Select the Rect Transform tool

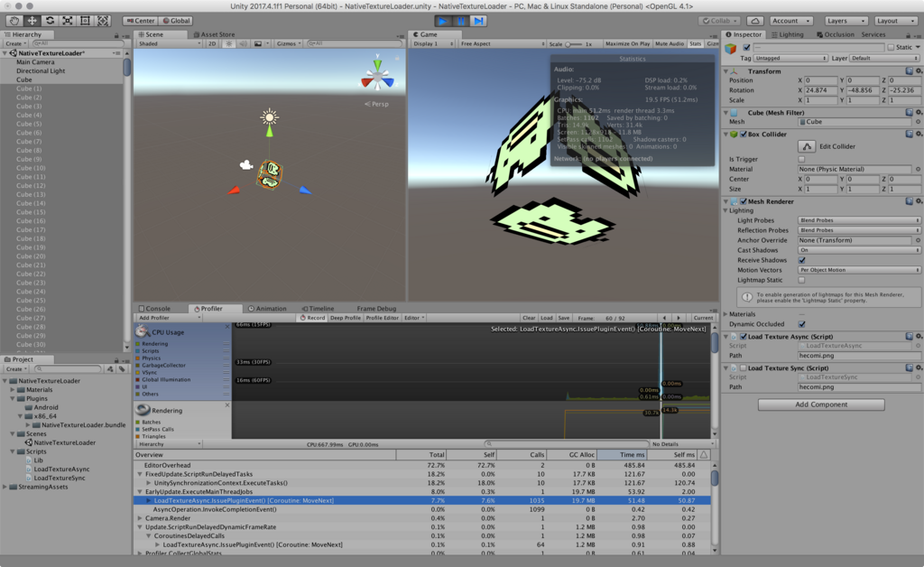86,21
